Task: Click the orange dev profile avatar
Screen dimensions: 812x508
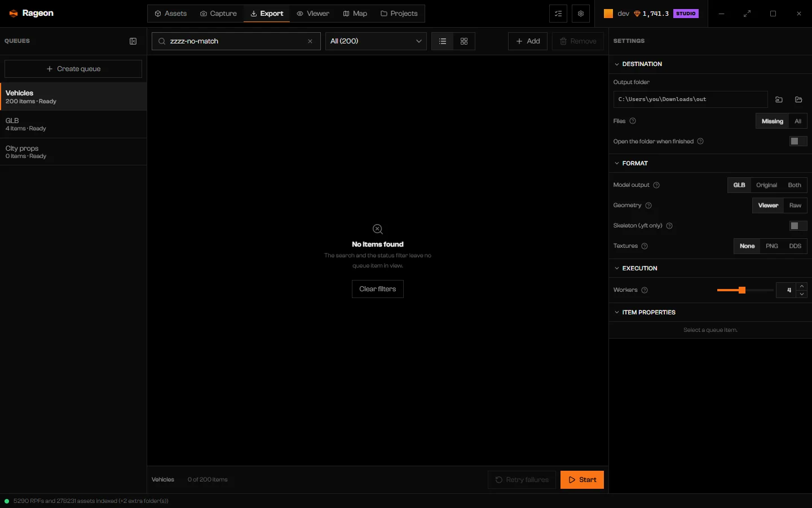Action: pos(608,14)
